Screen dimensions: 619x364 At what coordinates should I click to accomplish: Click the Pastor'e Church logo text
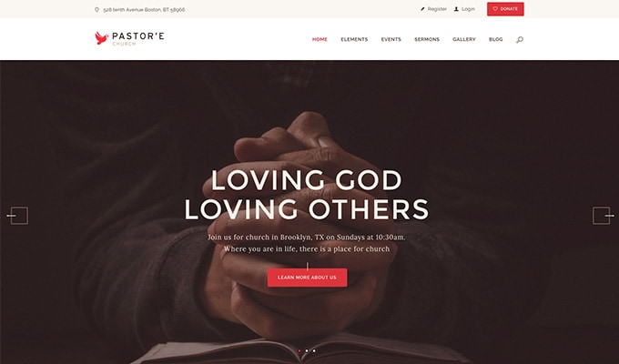137,38
